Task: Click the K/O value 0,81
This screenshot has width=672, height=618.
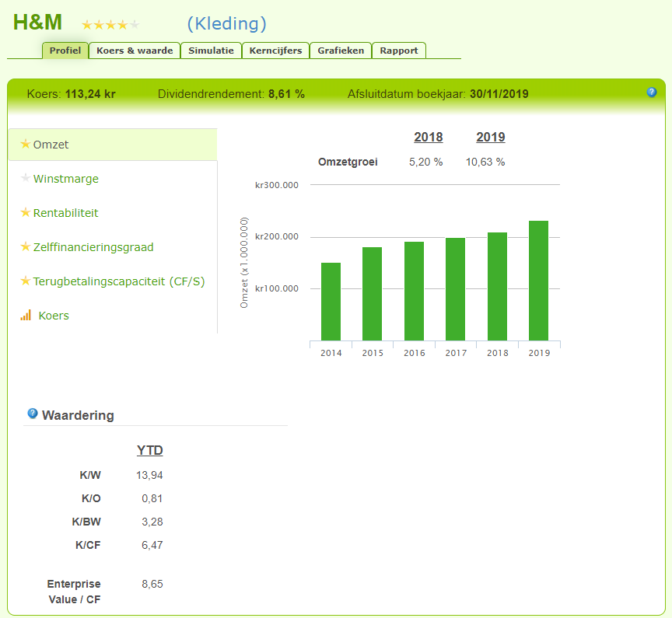Action: [152, 498]
